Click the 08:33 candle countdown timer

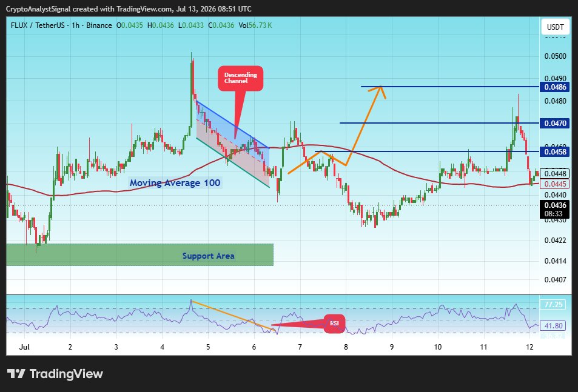pyautogui.click(x=554, y=214)
